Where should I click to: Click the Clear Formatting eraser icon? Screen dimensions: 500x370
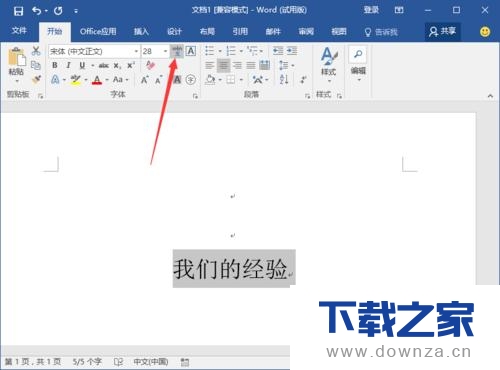tap(150, 65)
